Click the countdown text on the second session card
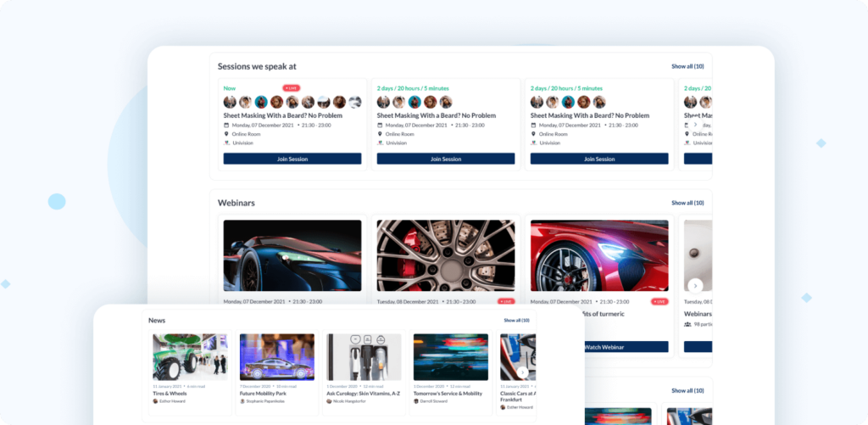 pos(413,88)
